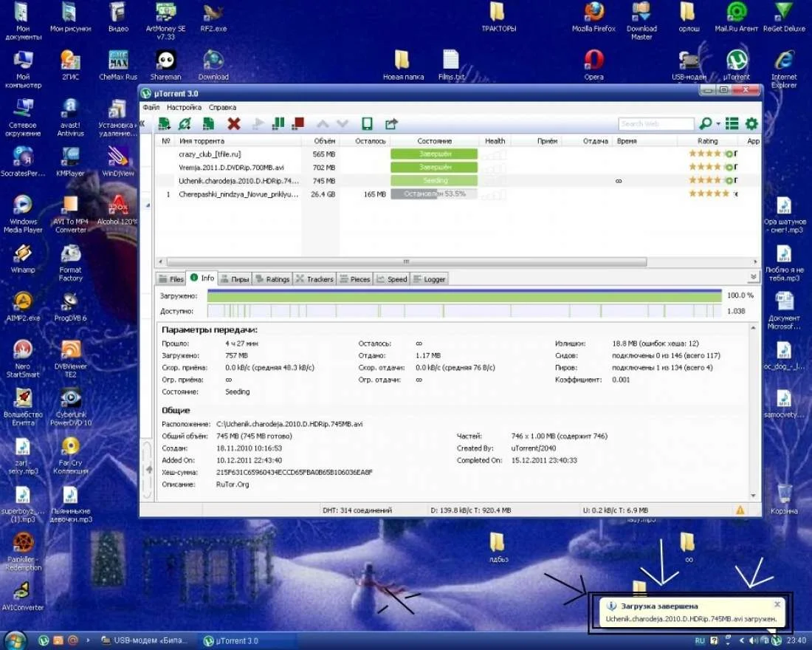
Task: Click the torrent list horizontal scrollbar
Action: pos(406,261)
